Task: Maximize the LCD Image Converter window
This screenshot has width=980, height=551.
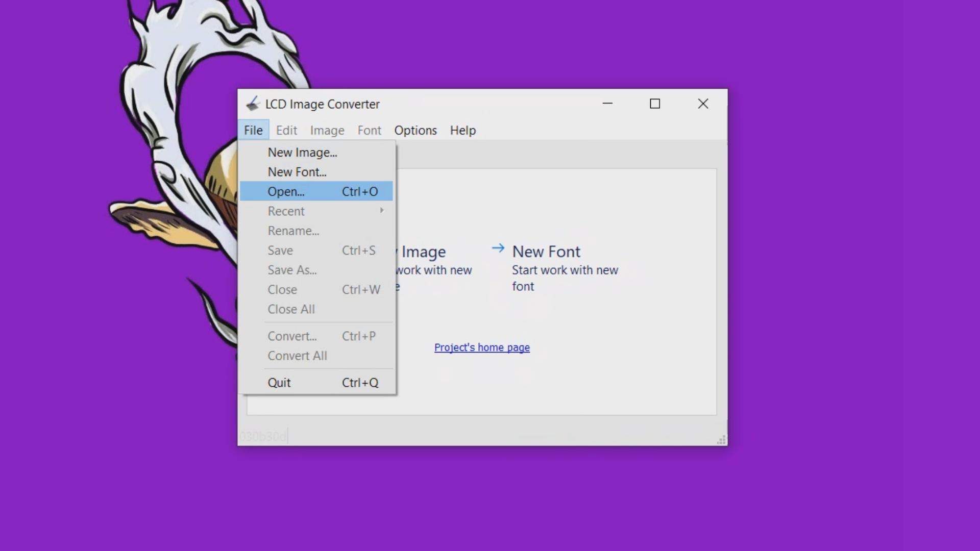Action: pyautogui.click(x=655, y=104)
